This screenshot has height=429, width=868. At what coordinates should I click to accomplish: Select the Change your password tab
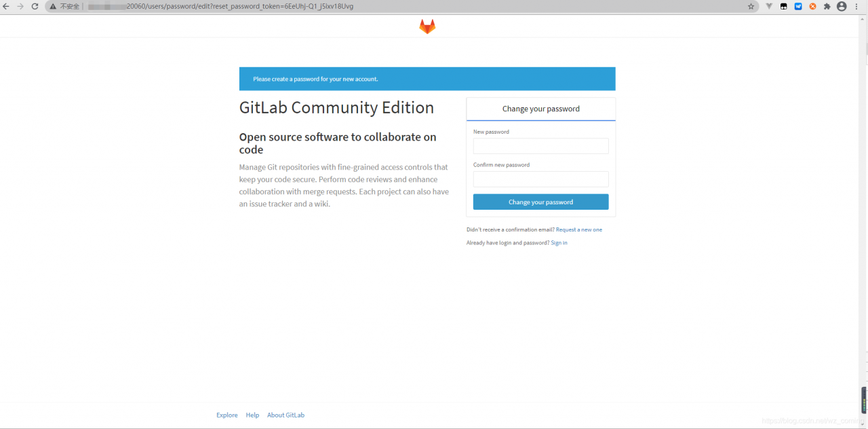click(541, 109)
